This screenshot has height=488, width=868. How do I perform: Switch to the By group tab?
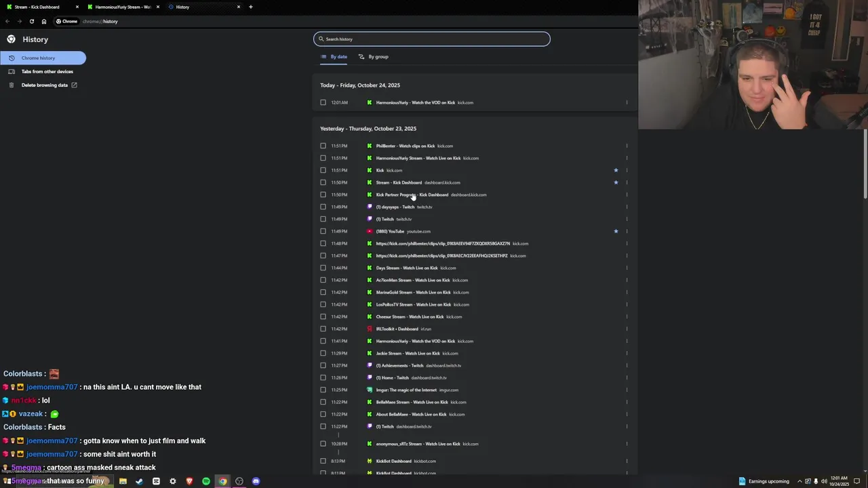(374, 57)
